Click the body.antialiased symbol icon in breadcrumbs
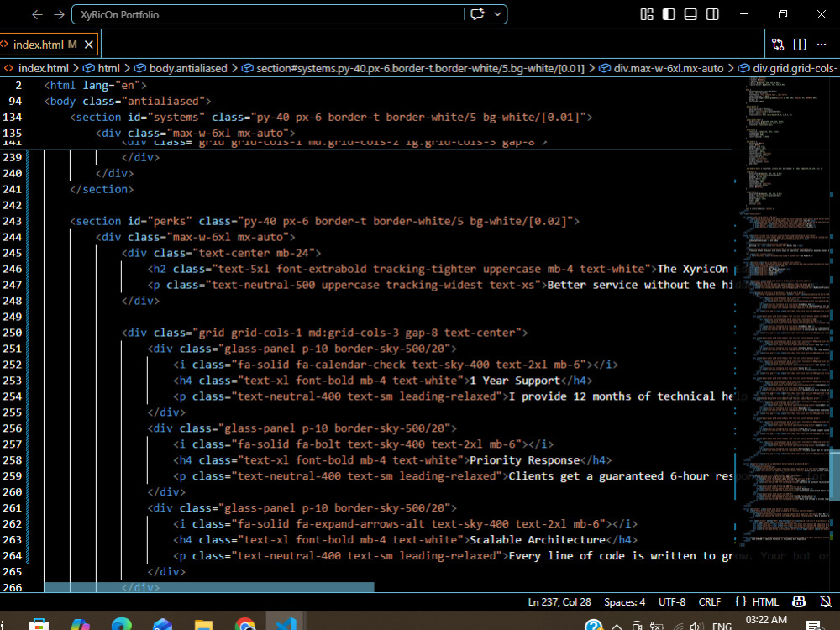The width and height of the screenshot is (840, 630). tap(140, 68)
